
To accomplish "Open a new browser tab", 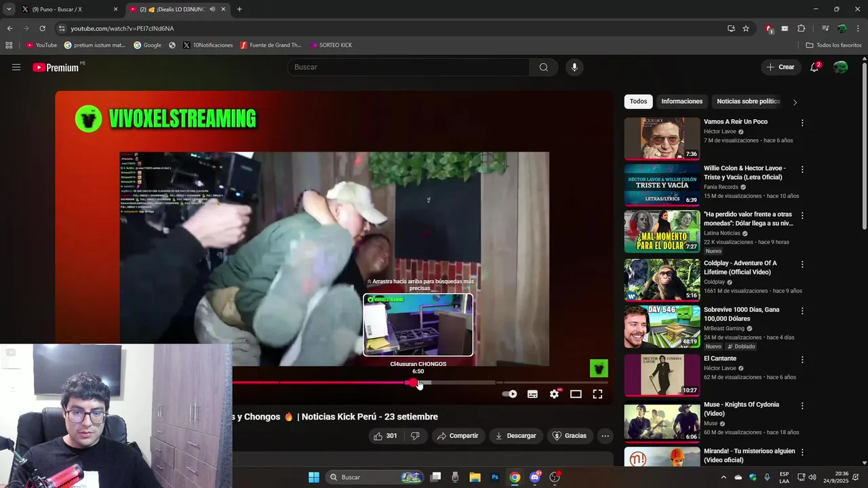I will tap(239, 9).
